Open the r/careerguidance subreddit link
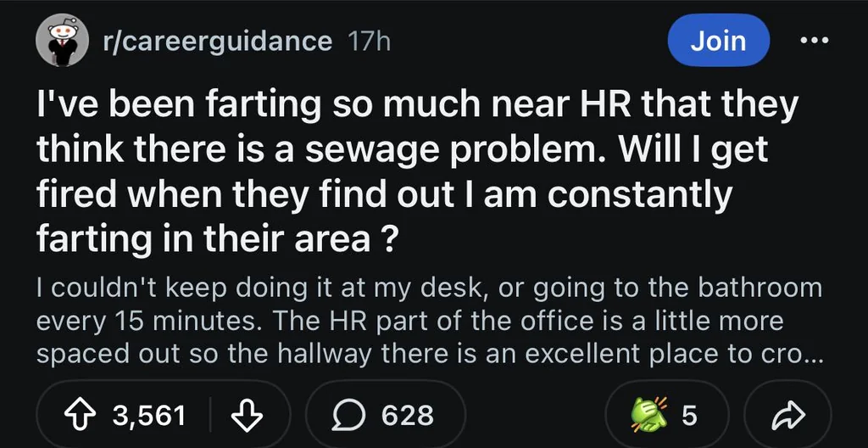 (215, 40)
